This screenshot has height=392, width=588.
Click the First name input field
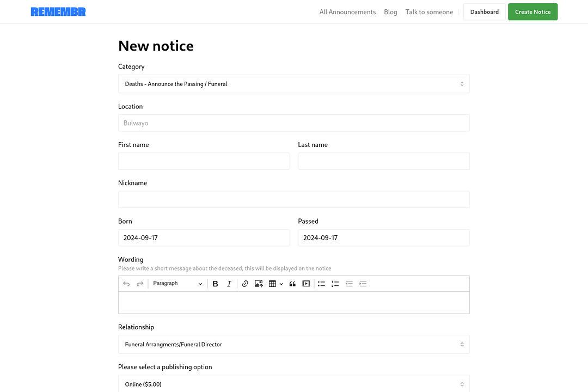[204, 161]
